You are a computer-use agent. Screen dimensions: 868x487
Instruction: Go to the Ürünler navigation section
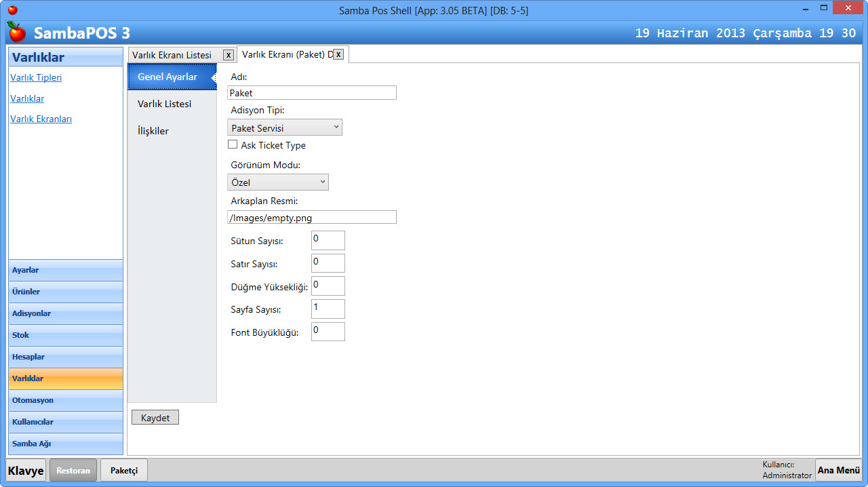click(66, 292)
